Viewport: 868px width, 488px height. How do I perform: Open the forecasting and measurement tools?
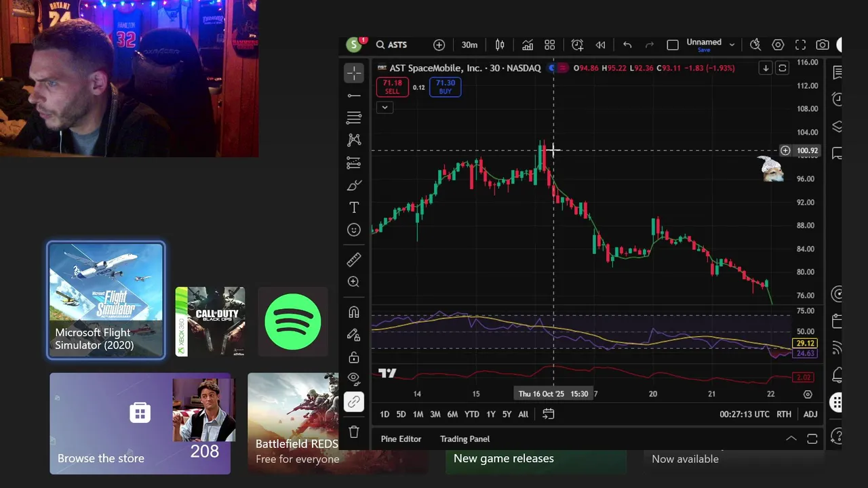tap(353, 163)
